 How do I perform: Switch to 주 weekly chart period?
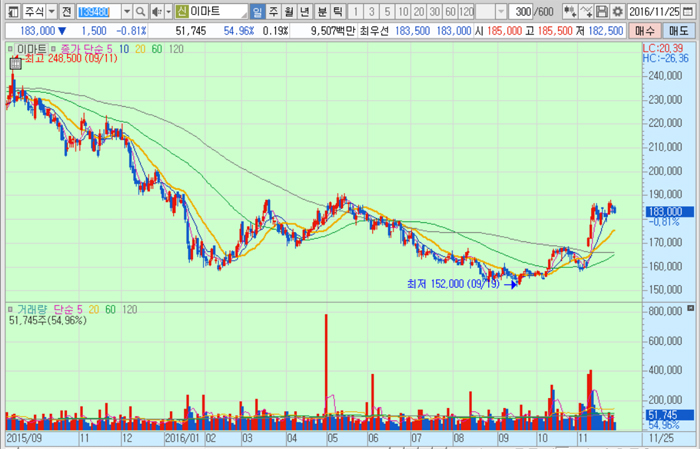(274, 12)
